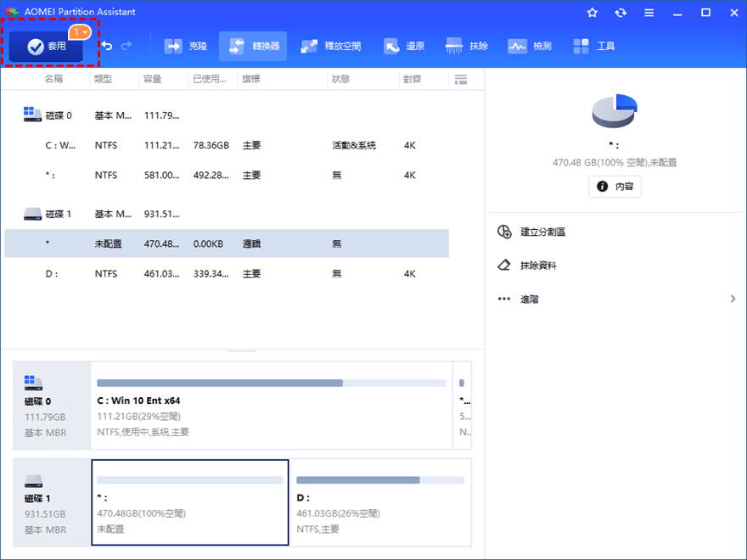This screenshot has height=560, width=747.
Task: Open the 克隆 (Clone) tool
Action: 185,46
